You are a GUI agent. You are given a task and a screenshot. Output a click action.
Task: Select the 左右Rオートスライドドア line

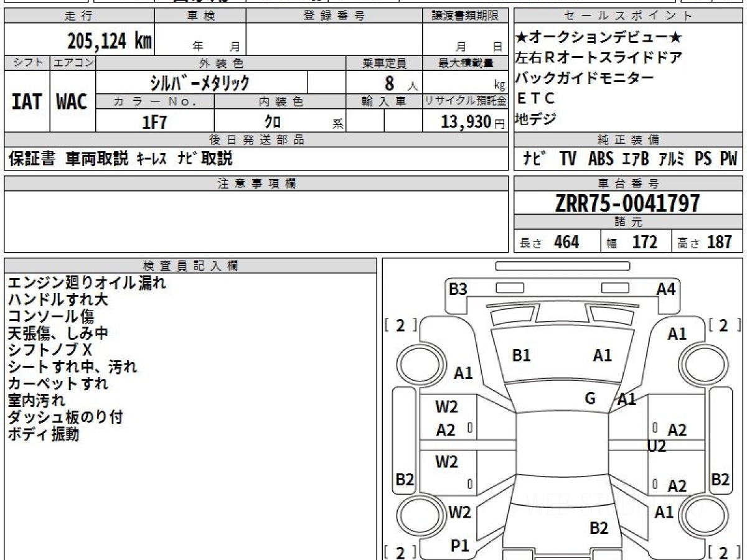598,58
